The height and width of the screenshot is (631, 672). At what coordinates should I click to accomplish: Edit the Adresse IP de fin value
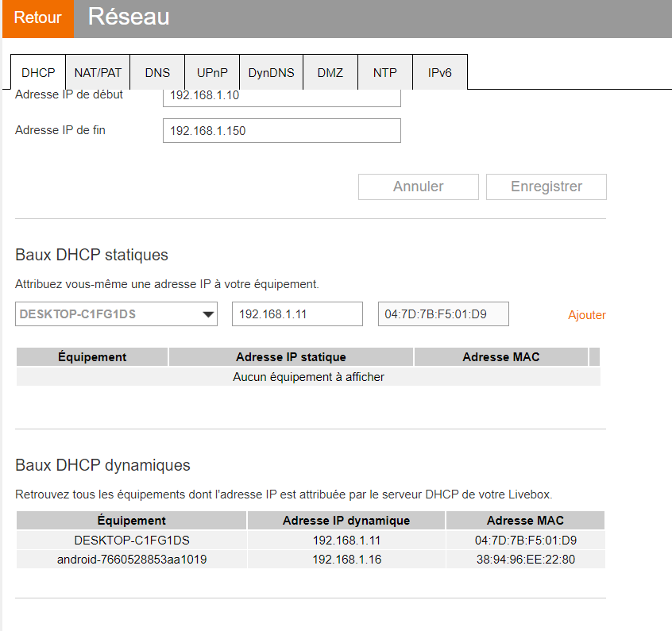(x=281, y=130)
